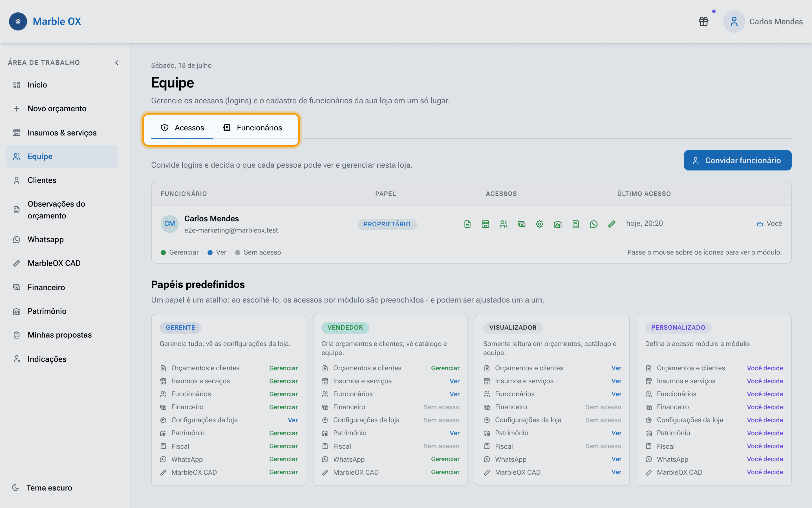This screenshot has width=812, height=508.
Task: Click Fiscal icon in the Personalizado card
Action: [648, 446]
